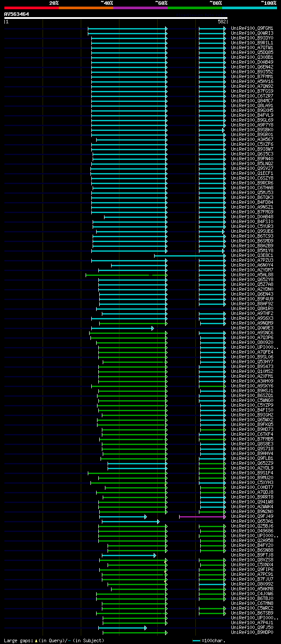The width and height of the screenshot is (281, 644).
Task: Click label UniRef100_Q9FJ49
Action: 252,517
